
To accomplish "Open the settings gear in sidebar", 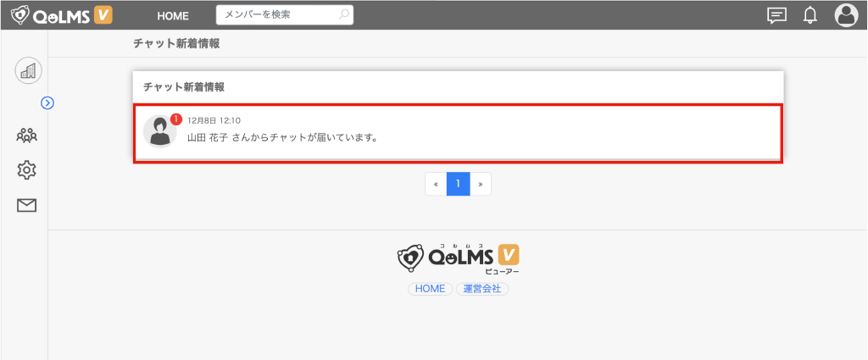I will [27, 169].
